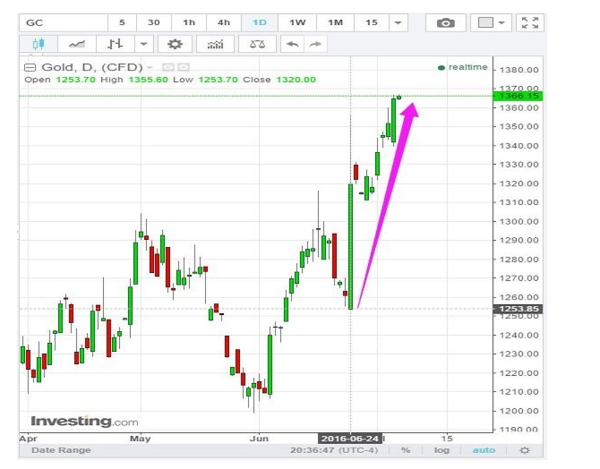Open the chart style dropdown arrow

point(143,45)
